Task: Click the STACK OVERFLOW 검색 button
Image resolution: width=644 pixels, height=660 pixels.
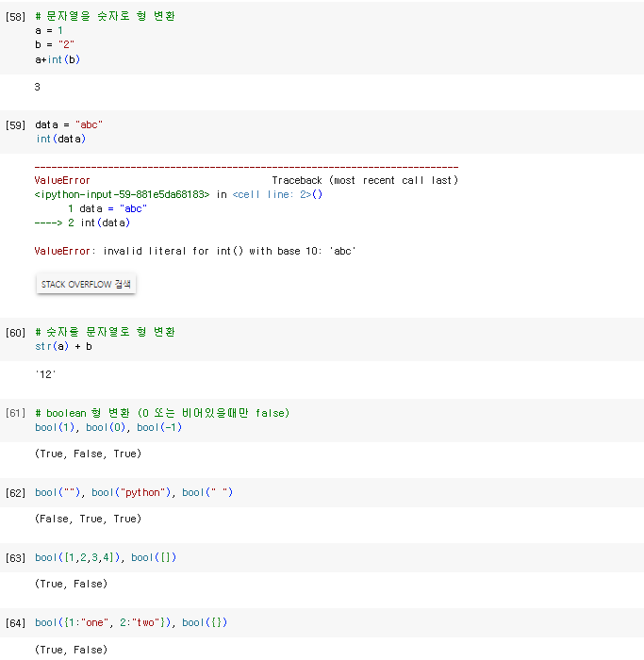Action: pos(86,284)
